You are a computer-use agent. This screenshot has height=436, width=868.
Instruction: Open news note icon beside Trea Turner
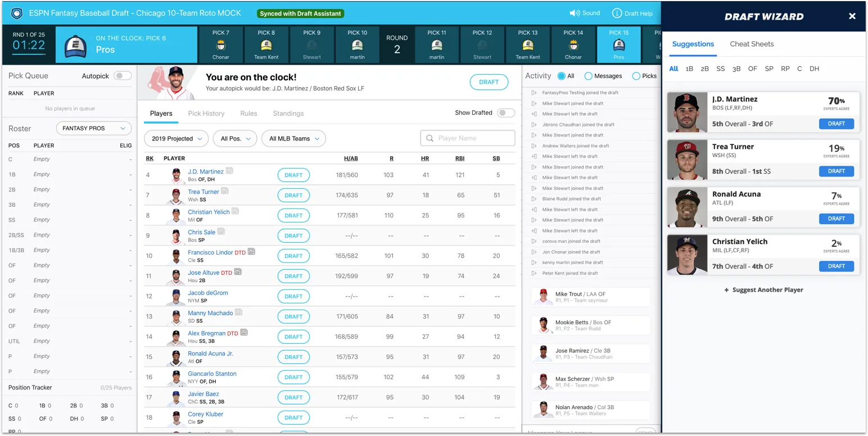[x=225, y=191]
